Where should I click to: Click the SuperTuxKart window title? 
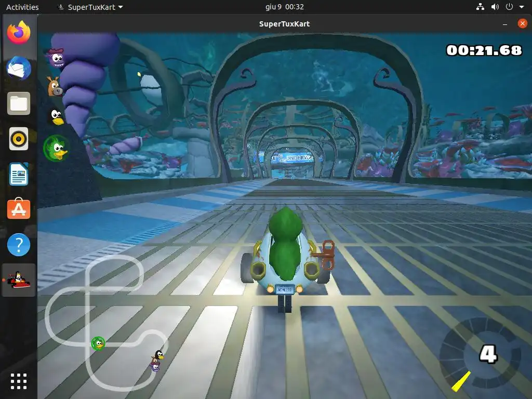pyautogui.click(x=284, y=24)
